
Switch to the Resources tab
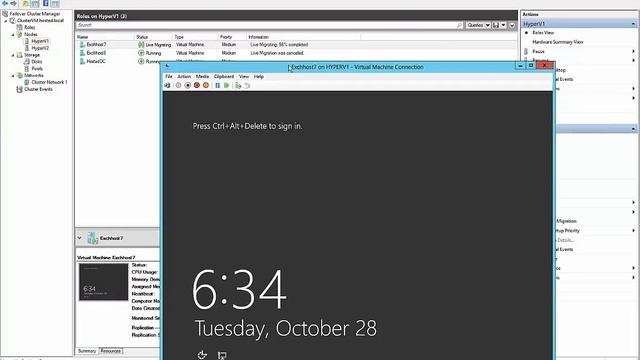(111, 351)
